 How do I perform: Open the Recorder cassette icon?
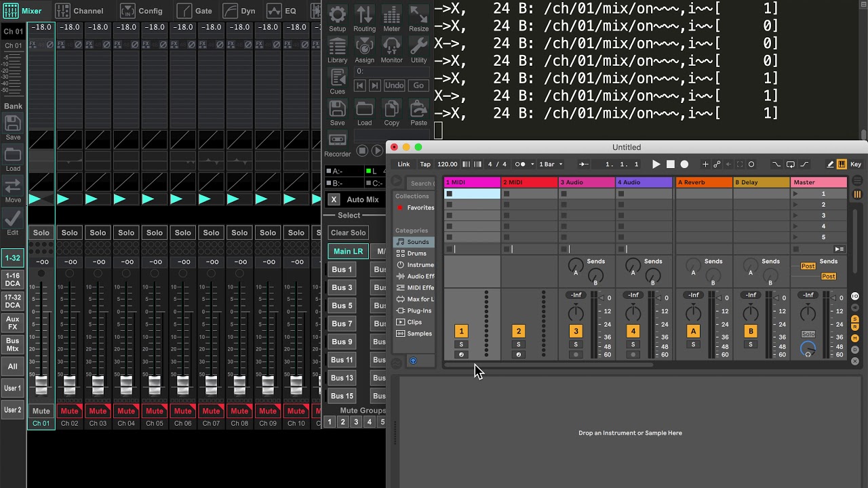(x=337, y=144)
